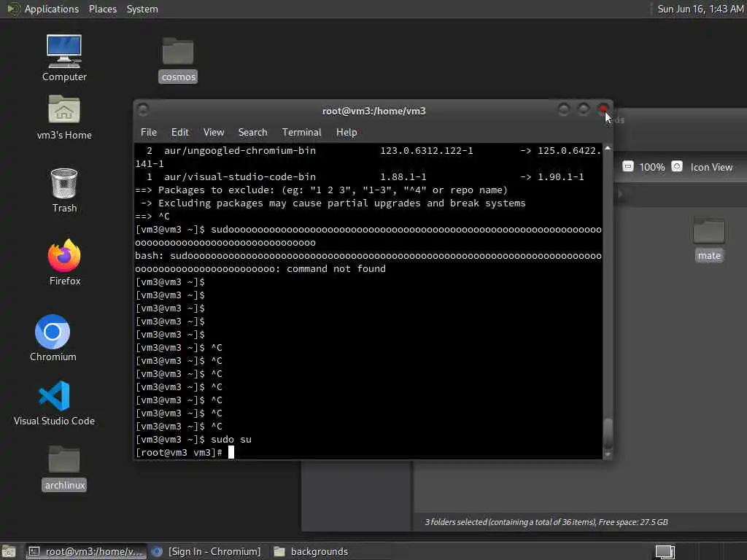Open the Icon View dropdown in file manager

(711, 167)
